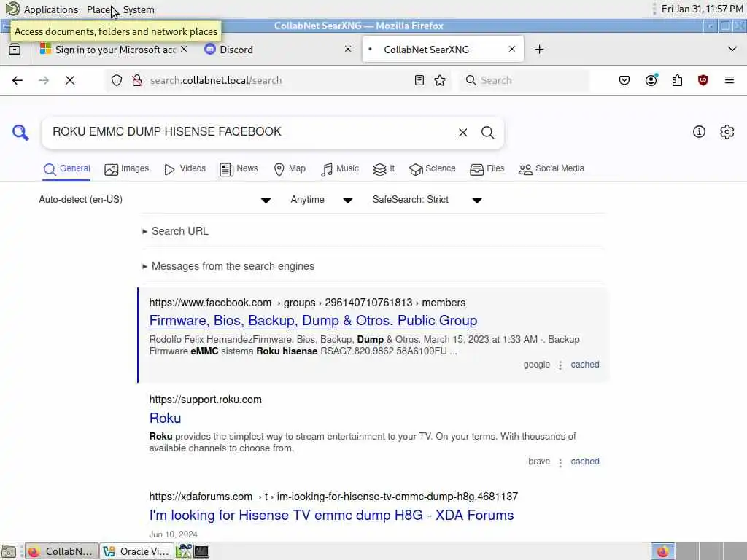Click the Firefox icon in the bottom-right workspace switcher
The image size is (747, 560).
(662, 551)
